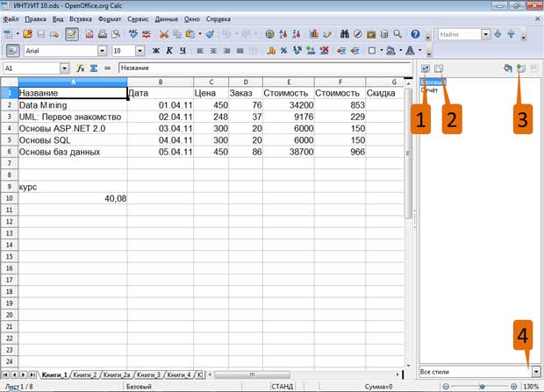Open the Paste options dropdown arrow
544x392 pixels.
click(x=200, y=34)
